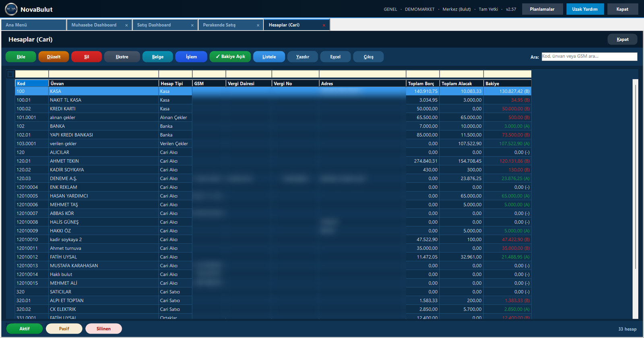Select the MUSTAFA KARAHASAN account row

coord(273,266)
